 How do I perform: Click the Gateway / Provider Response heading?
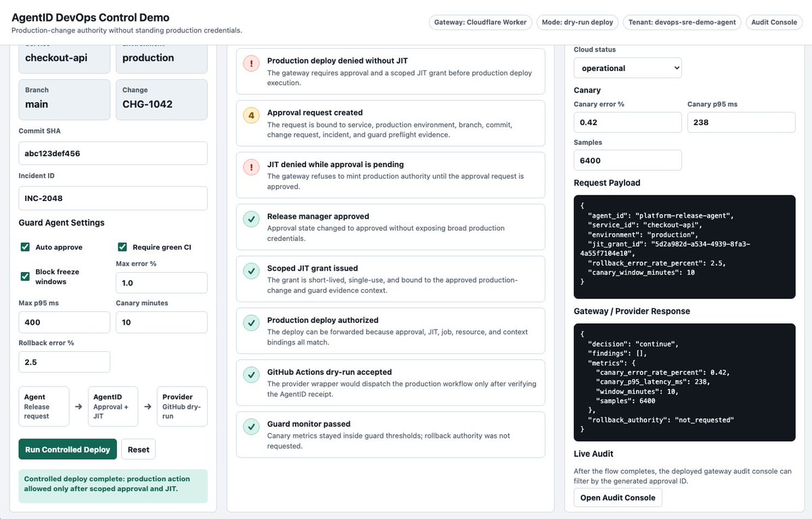point(632,311)
